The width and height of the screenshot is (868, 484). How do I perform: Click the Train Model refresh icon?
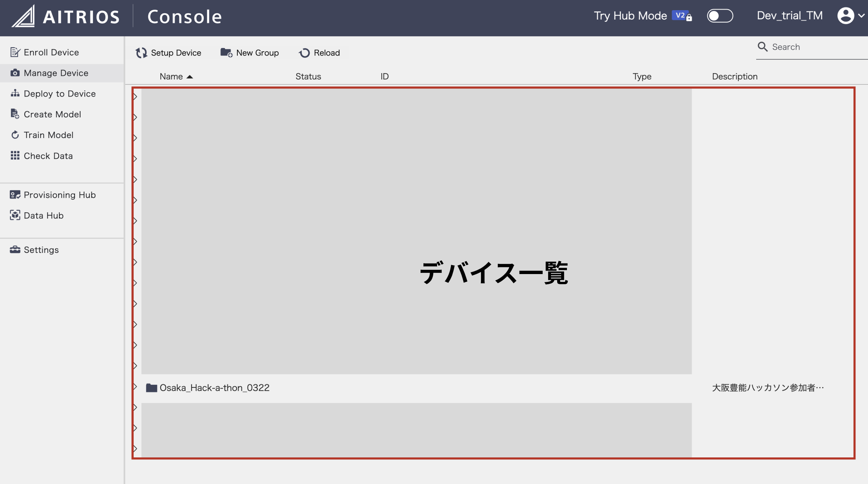coord(15,135)
